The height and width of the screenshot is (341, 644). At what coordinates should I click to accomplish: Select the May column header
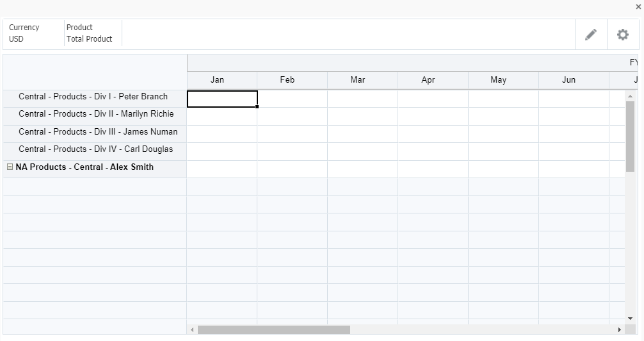coord(503,79)
